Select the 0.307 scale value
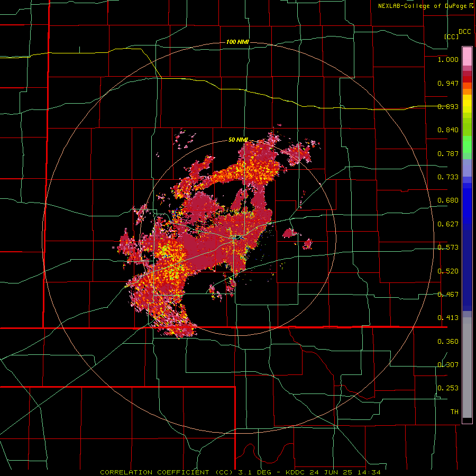The width and height of the screenshot is (476, 476). click(448, 365)
